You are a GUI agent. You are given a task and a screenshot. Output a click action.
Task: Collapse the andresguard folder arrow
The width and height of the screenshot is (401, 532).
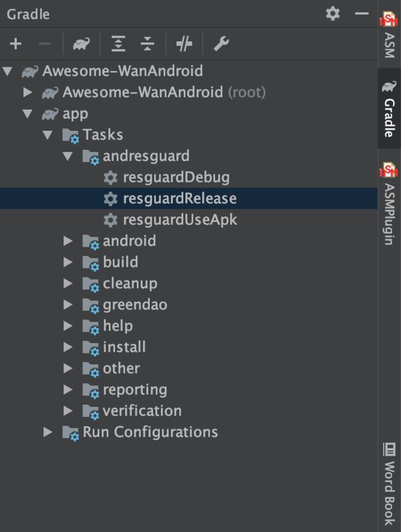68,156
